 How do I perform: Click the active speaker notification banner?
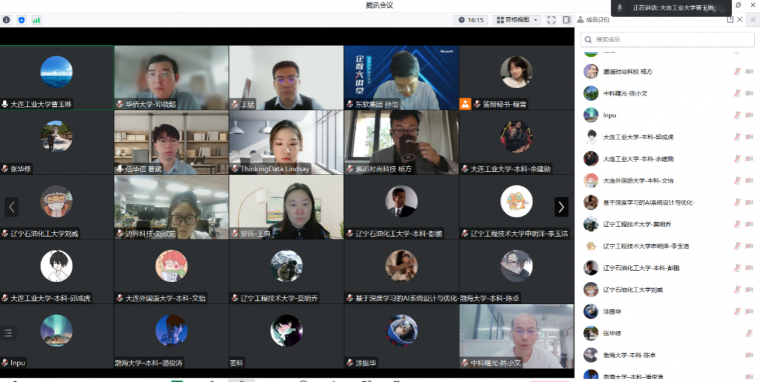point(671,8)
